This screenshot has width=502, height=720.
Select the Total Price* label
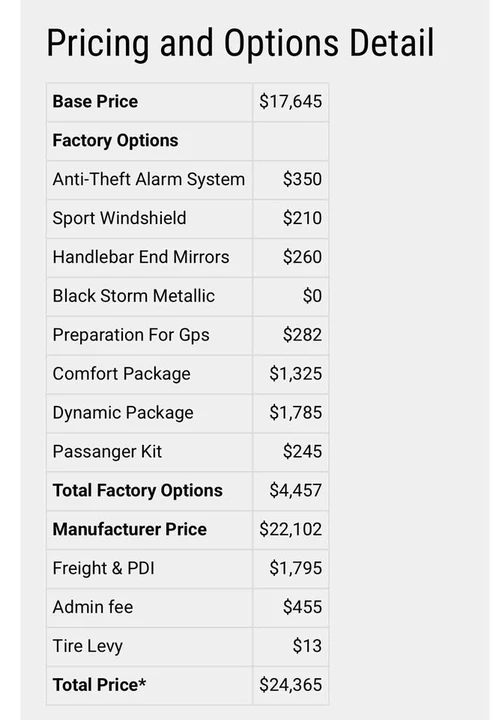[x=99, y=685]
